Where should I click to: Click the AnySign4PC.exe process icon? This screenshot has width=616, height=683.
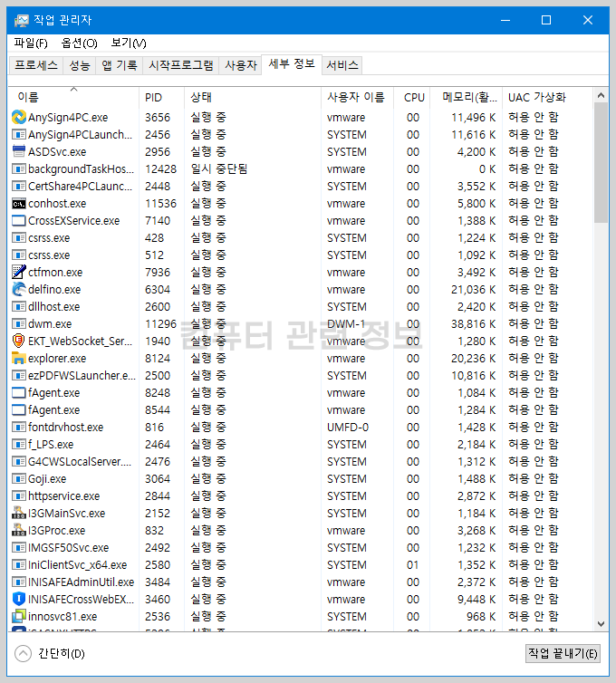[19, 117]
